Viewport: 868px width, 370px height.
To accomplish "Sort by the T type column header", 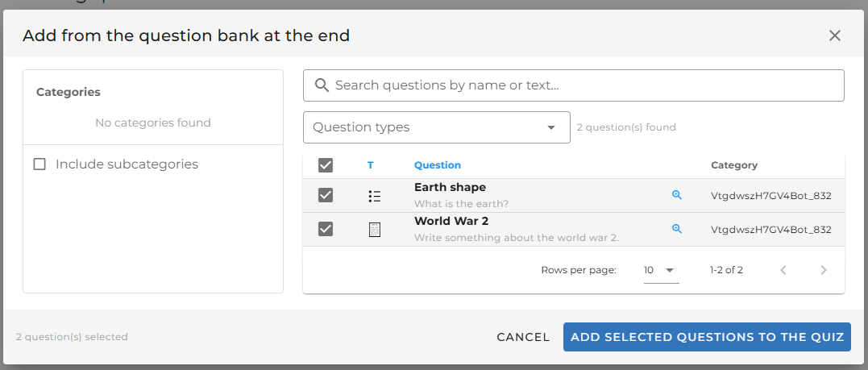I will click(x=371, y=165).
